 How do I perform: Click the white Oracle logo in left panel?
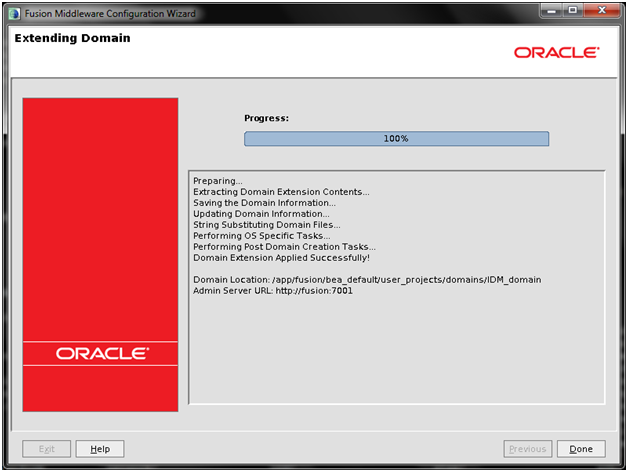click(102, 353)
